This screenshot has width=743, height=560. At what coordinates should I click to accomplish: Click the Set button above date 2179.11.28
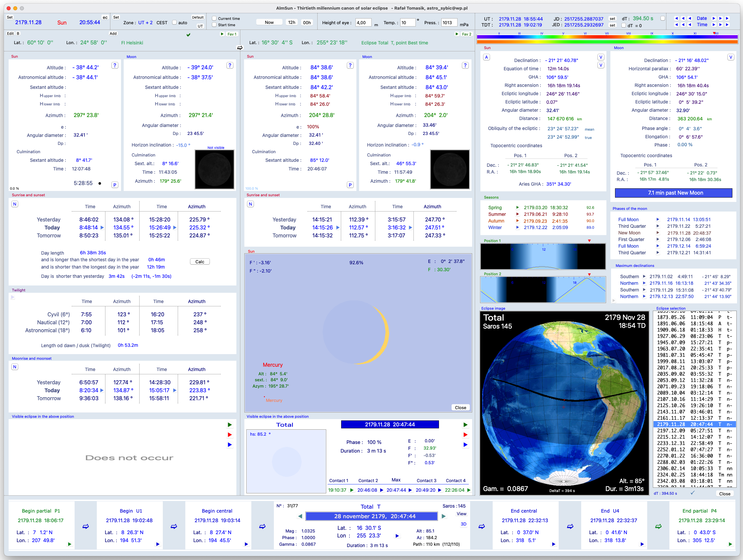pyautogui.click(x=10, y=18)
